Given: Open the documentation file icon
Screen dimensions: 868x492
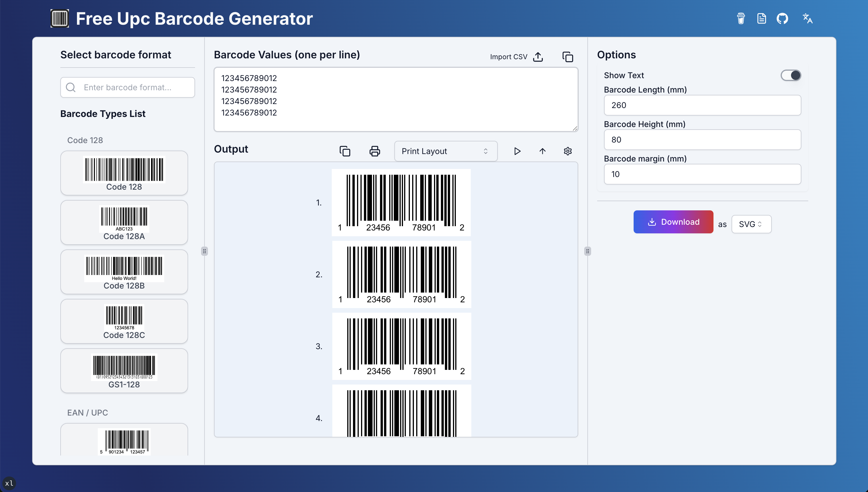Looking at the screenshot, I should [761, 18].
